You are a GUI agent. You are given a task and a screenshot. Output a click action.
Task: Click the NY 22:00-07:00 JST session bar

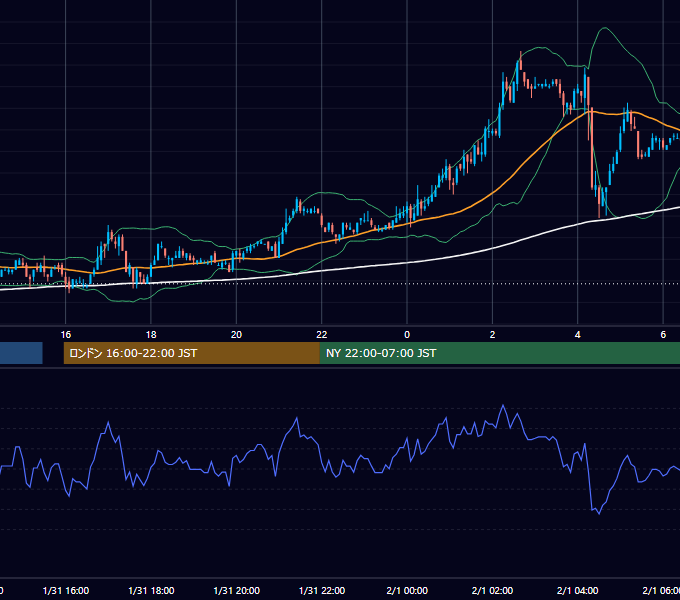pos(500,353)
